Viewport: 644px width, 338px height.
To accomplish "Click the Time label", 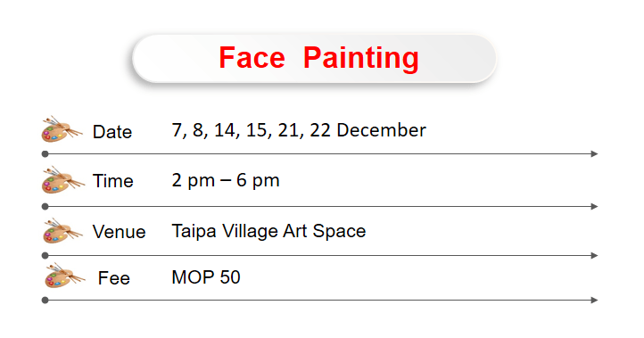I will coord(113,181).
